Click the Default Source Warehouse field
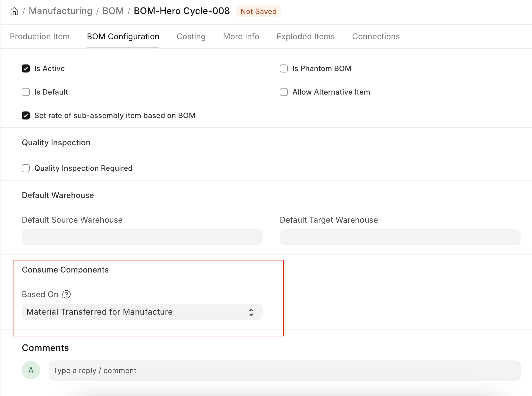 point(142,237)
